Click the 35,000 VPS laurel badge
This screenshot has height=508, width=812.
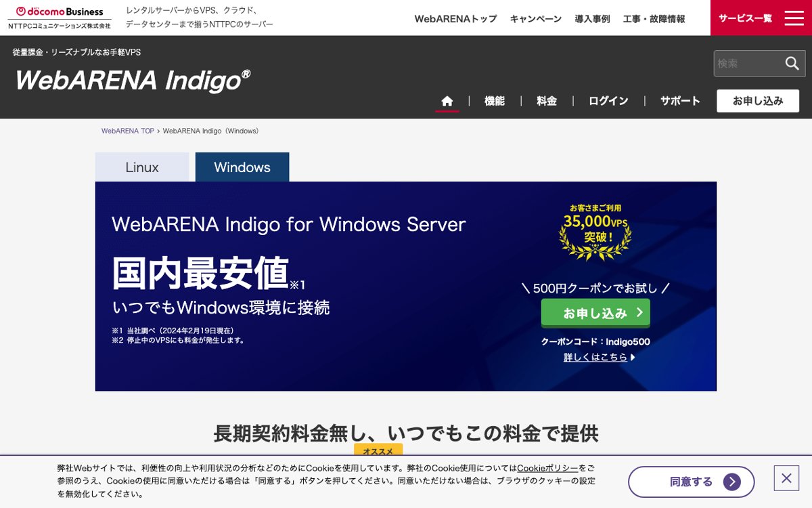click(595, 232)
